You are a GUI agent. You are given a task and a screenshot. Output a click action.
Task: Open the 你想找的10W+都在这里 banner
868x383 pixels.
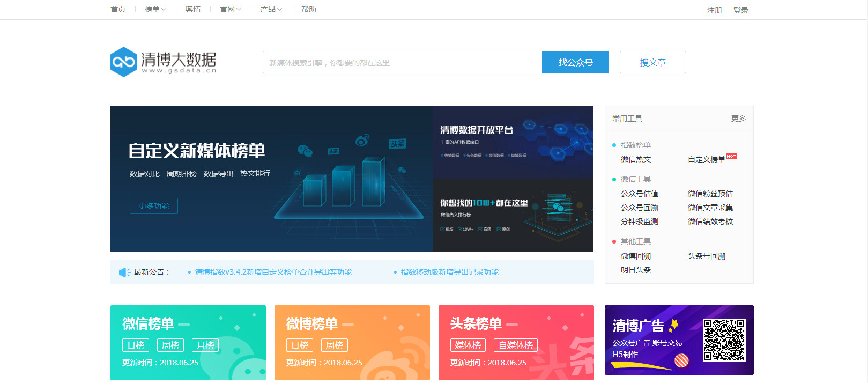click(x=513, y=215)
